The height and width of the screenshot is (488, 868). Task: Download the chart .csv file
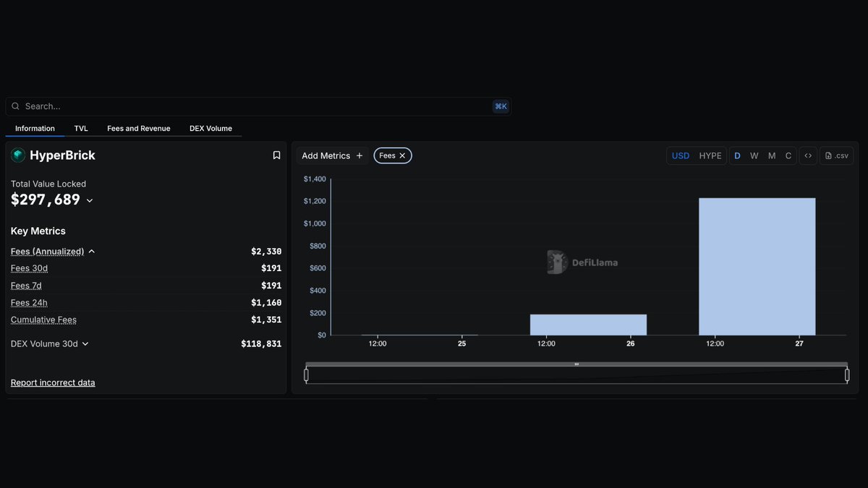click(x=837, y=155)
